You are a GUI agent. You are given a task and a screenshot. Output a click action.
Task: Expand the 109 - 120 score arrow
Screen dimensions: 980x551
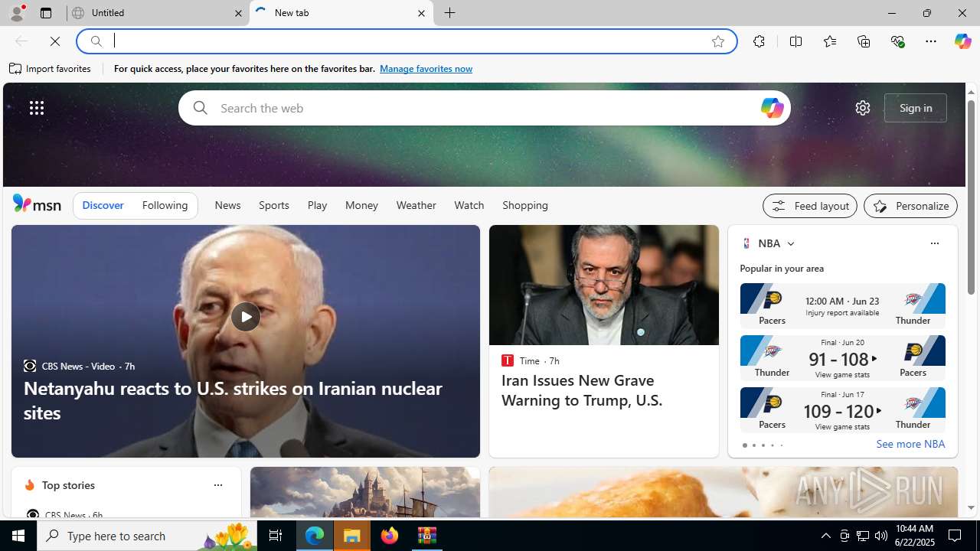pos(879,411)
